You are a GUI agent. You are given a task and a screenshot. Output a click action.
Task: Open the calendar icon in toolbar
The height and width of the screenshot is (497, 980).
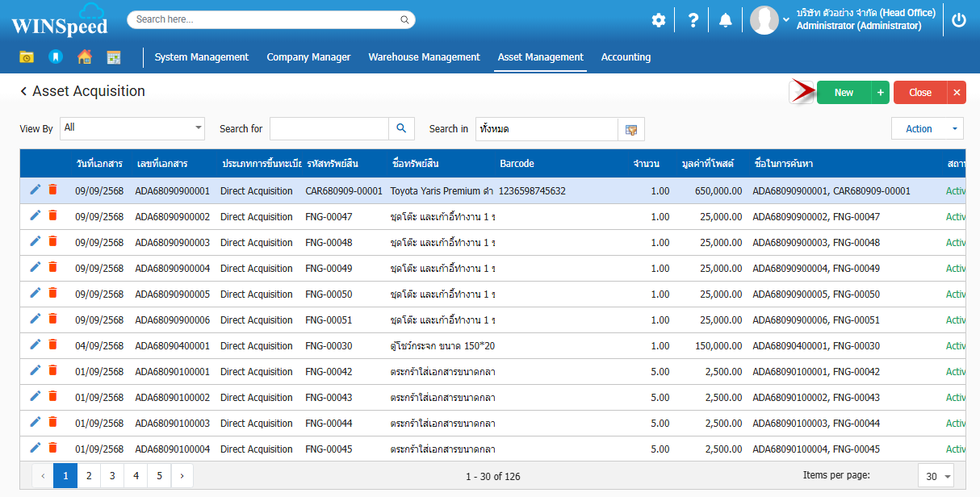tap(113, 57)
